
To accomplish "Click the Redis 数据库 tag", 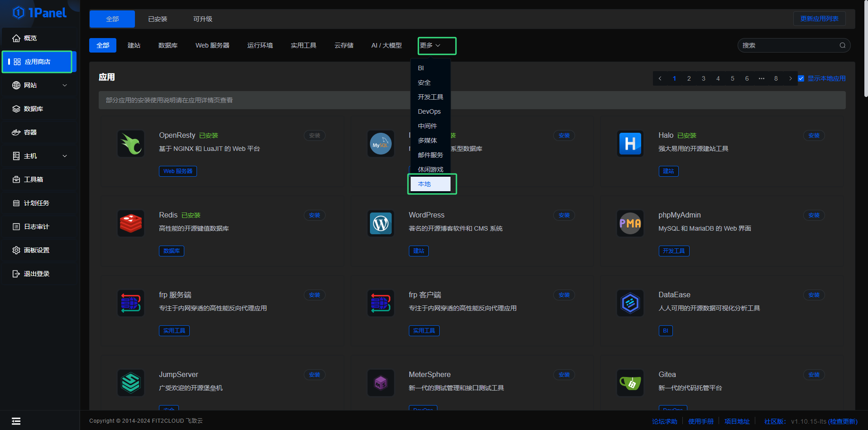I will (x=172, y=251).
